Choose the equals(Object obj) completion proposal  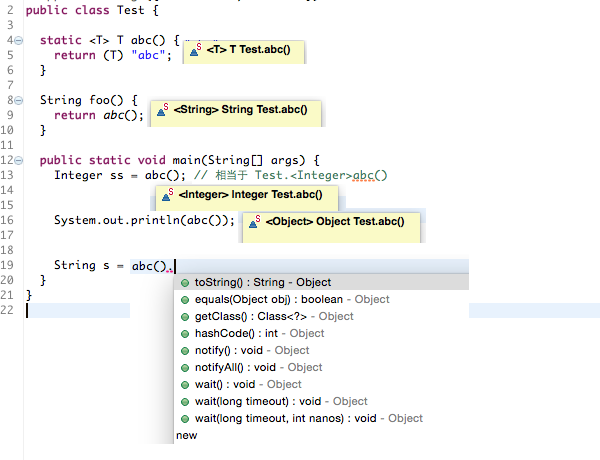pyautogui.click(x=292, y=300)
